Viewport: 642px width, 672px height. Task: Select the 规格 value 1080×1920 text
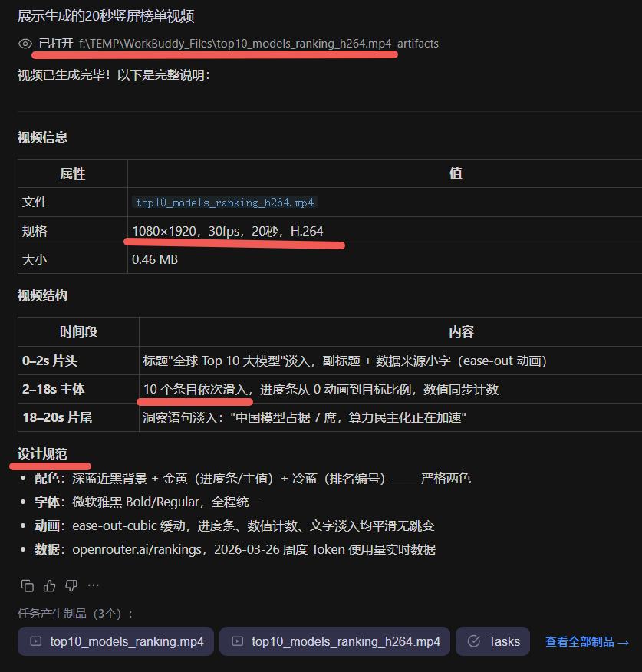point(168,230)
